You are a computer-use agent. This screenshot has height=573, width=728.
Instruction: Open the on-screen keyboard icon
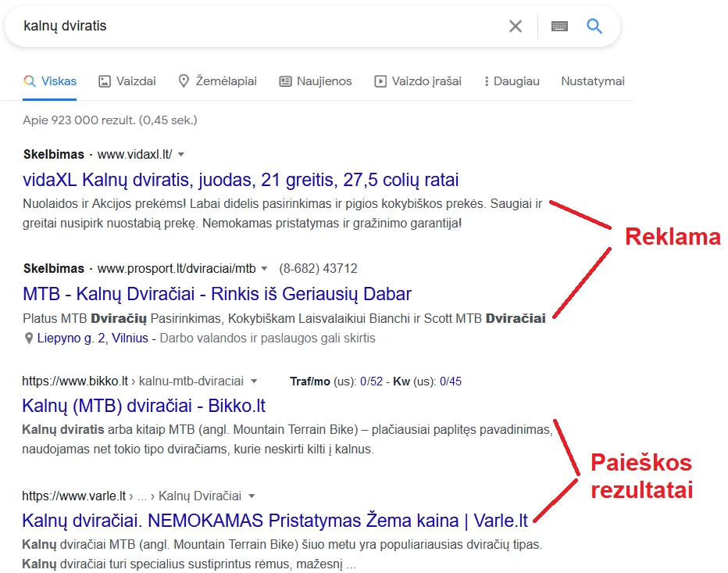[x=559, y=26]
